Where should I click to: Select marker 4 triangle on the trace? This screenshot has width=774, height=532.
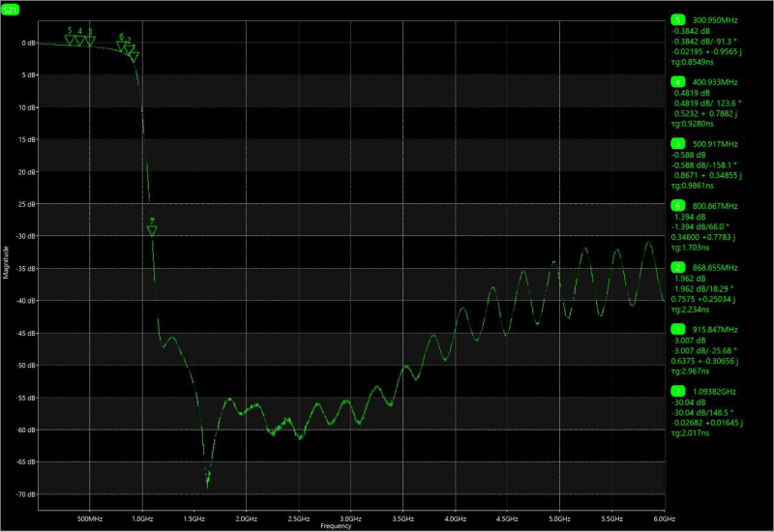(79, 41)
